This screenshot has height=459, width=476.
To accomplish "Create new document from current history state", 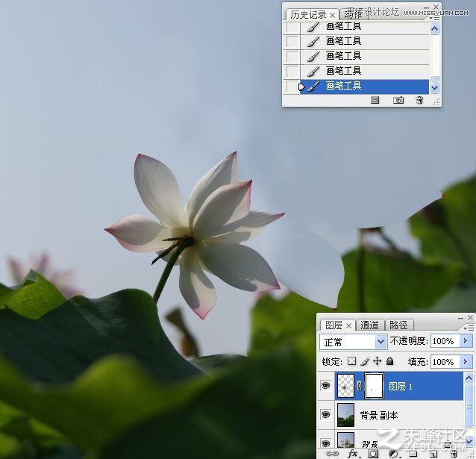I will point(375,100).
